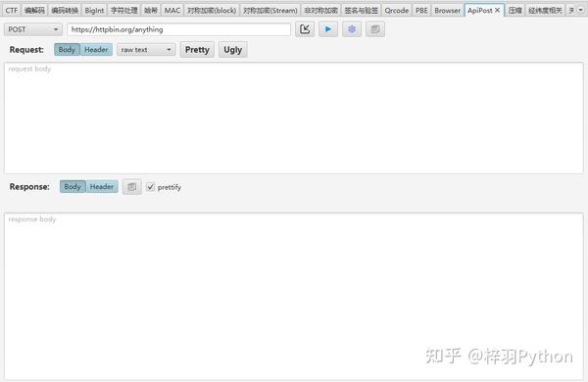
Task: Open the 对称加密(Stream) tab
Action: coord(270,11)
